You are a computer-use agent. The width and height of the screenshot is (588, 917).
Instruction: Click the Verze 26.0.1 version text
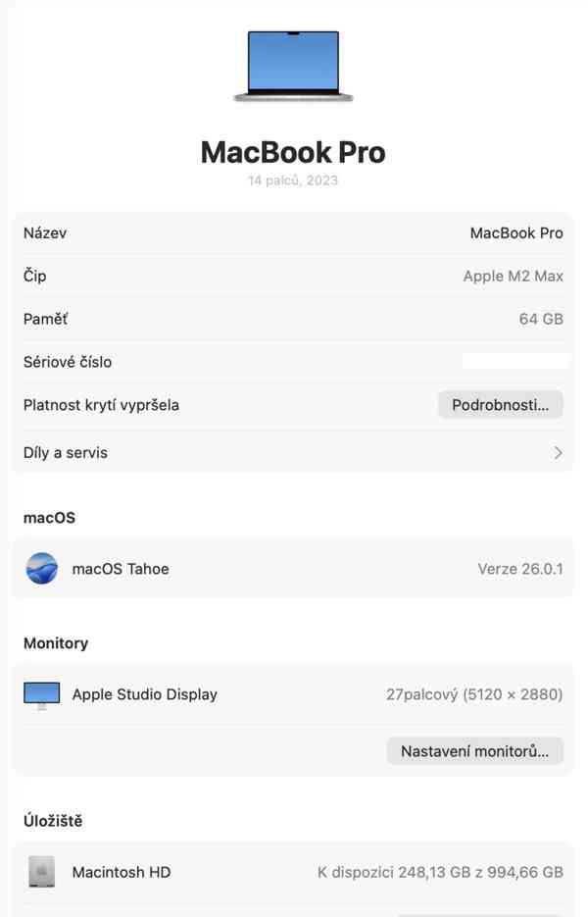(x=519, y=569)
